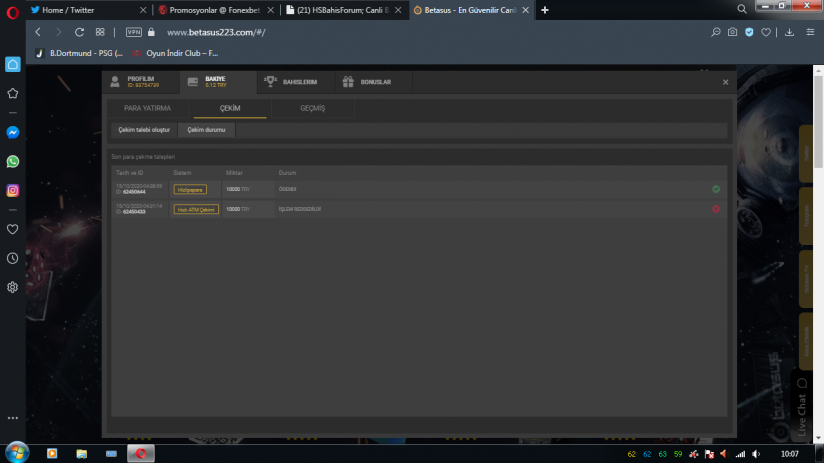This screenshot has width=824, height=463.
Task: Click İŞLEM REDDEDİLDİ status text
Action: point(300,209)
